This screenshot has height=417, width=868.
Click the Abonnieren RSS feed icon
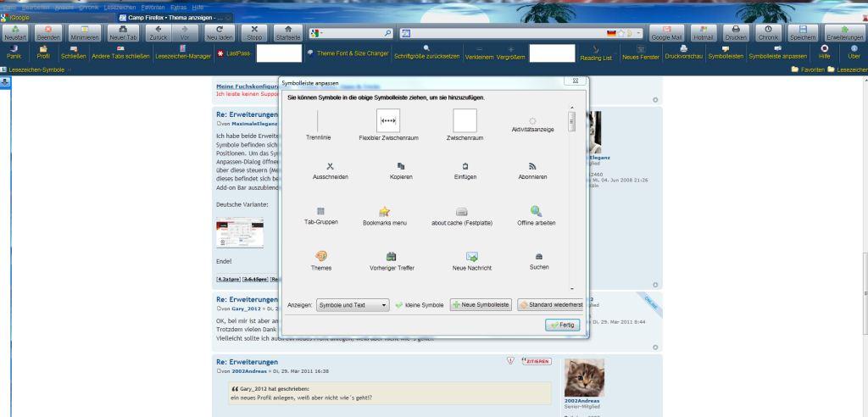[532, 166]
